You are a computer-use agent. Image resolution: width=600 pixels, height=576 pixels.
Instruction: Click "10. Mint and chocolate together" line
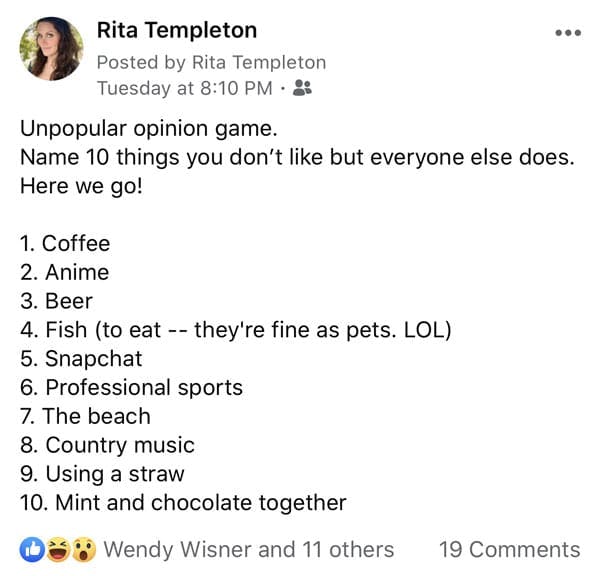click(x=183, y=503)
